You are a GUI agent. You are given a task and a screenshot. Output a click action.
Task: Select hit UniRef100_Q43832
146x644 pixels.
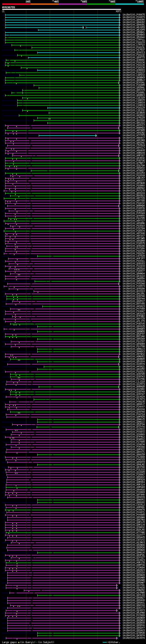pyautogui.click(x=134, y=158)
